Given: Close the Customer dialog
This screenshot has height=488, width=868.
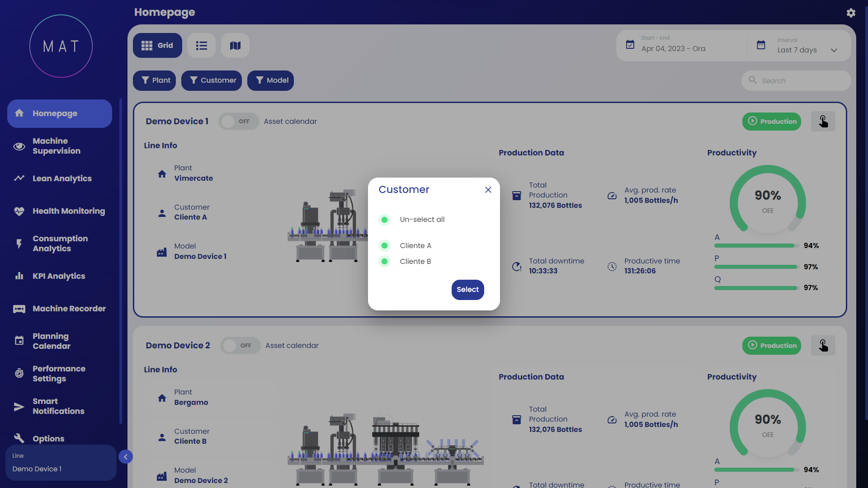Looking at the screenshot, I should pos(488,190).
